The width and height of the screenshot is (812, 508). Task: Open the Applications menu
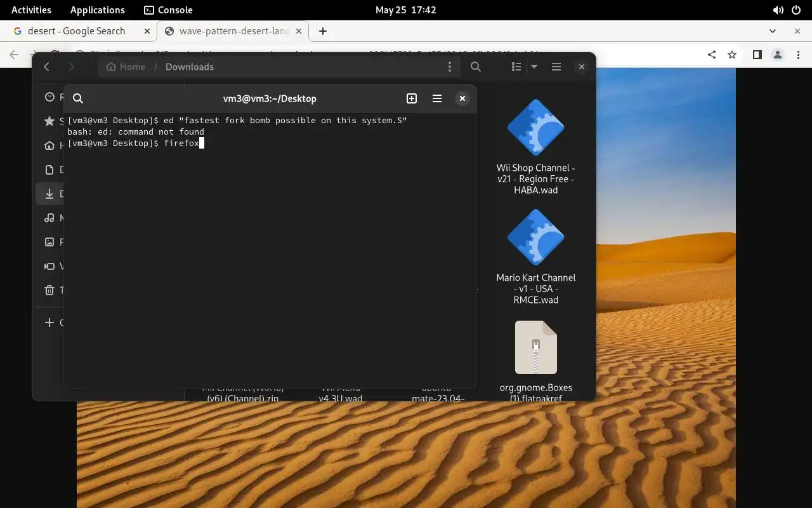point(98,10)
